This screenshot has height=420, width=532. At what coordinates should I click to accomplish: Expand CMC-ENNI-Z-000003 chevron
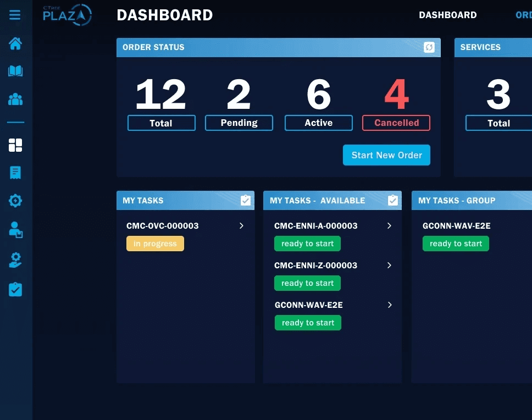click(x=389, y=266)
